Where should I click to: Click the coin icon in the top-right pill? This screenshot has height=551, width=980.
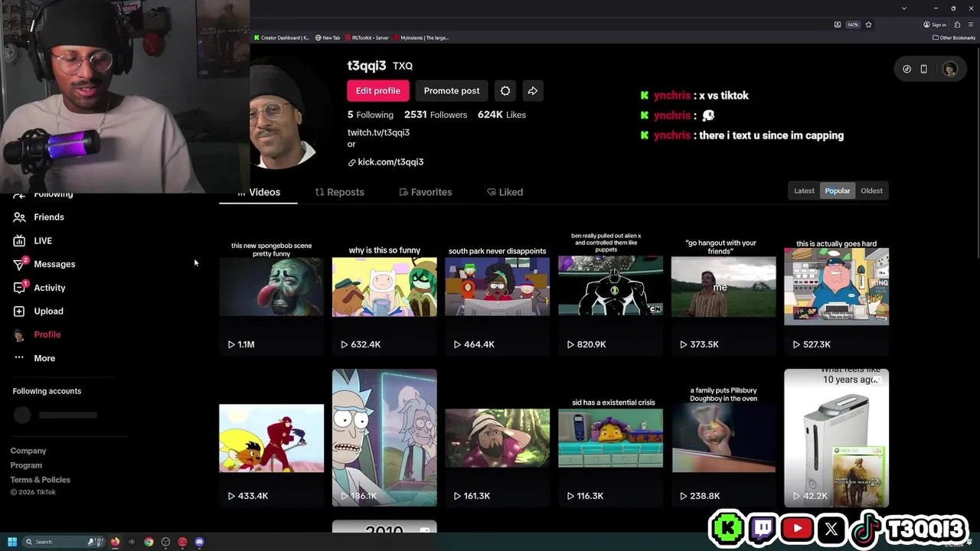(x=907, y=69)
